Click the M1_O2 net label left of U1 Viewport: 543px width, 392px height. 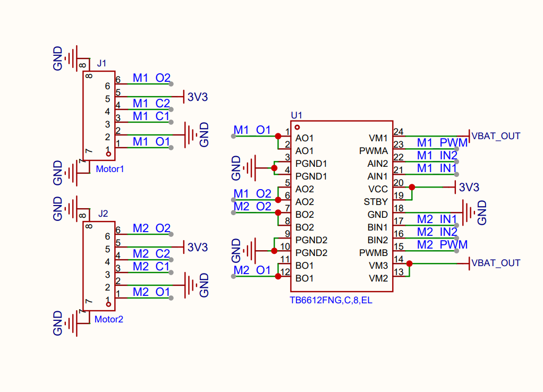[252, 193]
